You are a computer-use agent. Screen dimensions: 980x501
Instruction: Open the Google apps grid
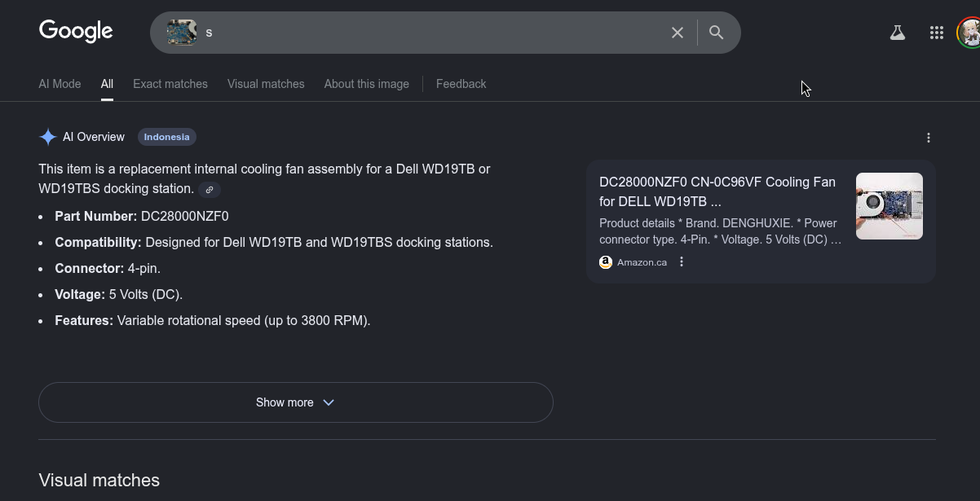pyautogui.click(x=937, y=33)
